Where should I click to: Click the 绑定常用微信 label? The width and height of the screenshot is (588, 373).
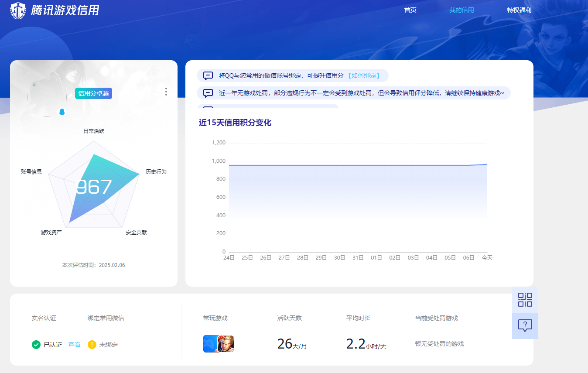click(106, 318)
